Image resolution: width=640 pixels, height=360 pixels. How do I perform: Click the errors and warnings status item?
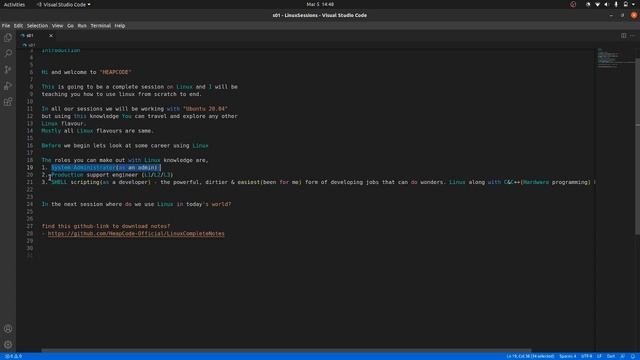pyautogui.click(x=13, y=356)
